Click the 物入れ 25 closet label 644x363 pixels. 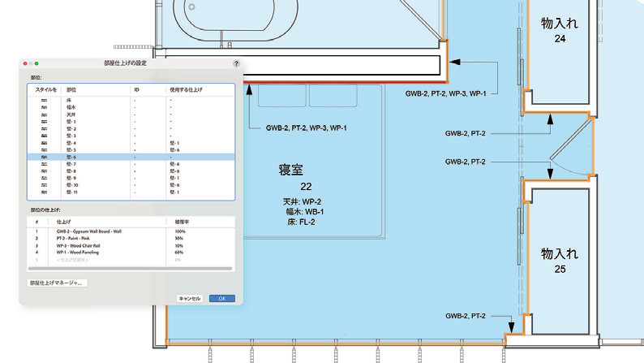click(560, 261)
